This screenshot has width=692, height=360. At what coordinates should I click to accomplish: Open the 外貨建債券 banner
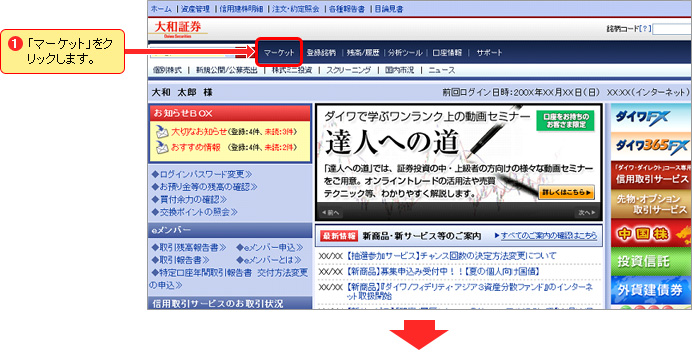click(651, 290)
